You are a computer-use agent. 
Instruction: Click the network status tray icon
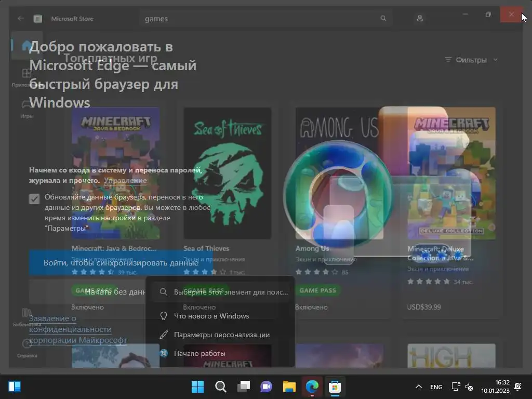point(456,387)
